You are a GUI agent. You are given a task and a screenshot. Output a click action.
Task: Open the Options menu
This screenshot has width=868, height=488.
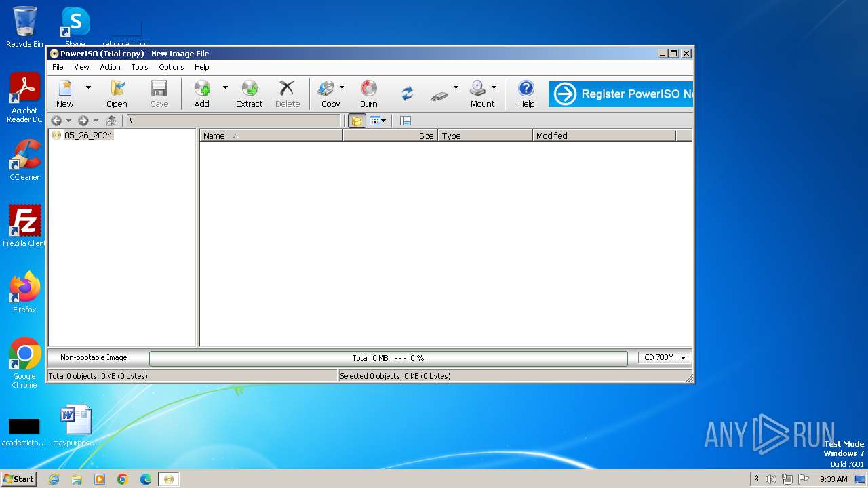pos(172,67)
